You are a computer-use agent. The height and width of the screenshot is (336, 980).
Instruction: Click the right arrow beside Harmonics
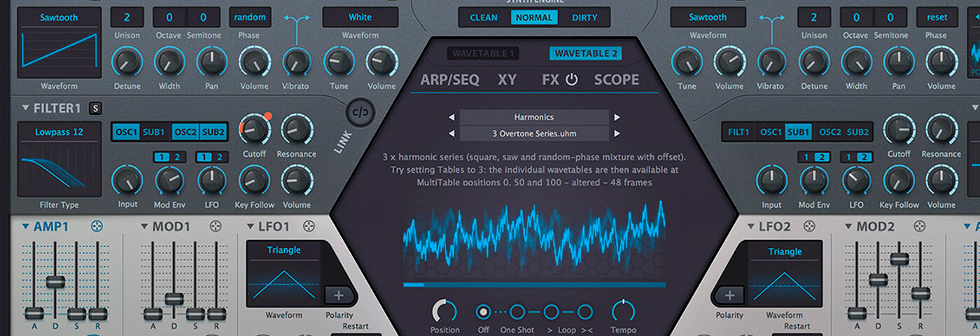(x=617, y=118)
